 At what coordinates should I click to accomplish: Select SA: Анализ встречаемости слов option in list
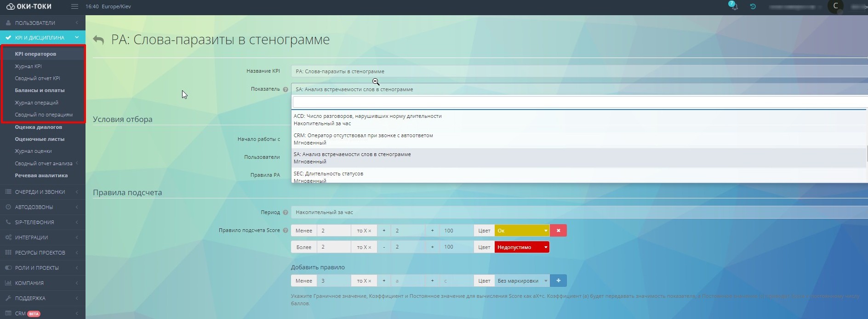[x=579, y=158]
